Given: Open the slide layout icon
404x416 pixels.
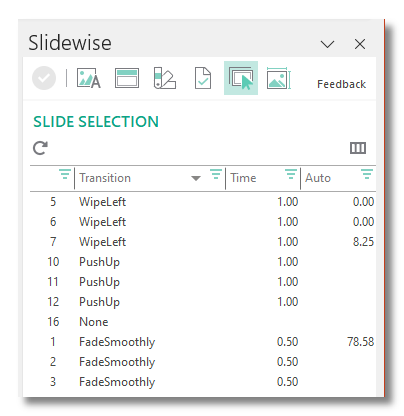Looking at the screenshot, I should 127,78.
